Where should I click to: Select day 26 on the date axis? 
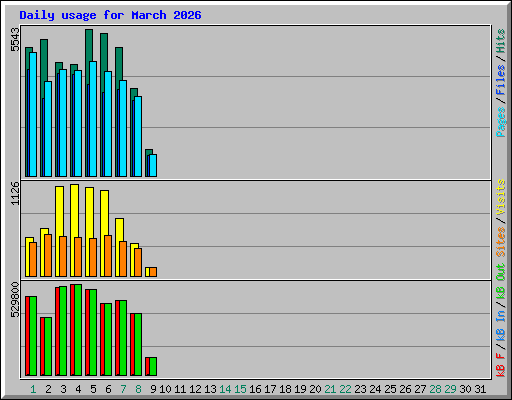pyautogui.click(x=405, y=389)
